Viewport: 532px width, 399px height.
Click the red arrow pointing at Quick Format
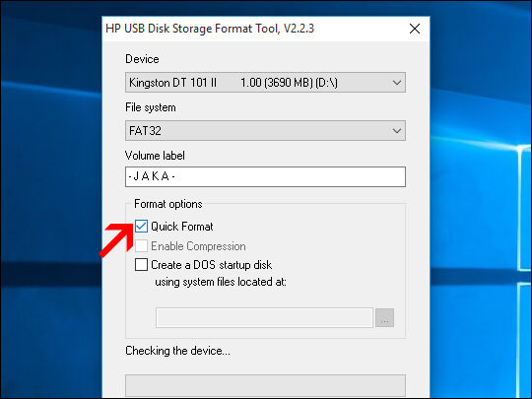(118, 239)
